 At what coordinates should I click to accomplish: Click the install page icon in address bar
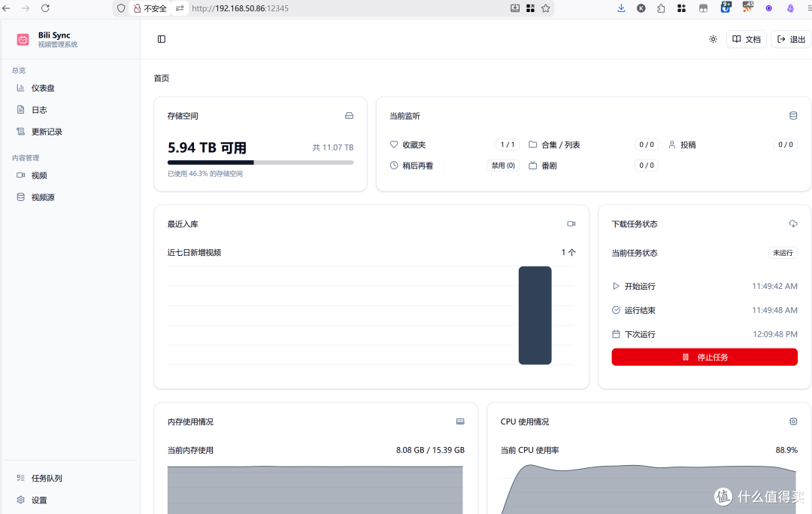point(515,8)
